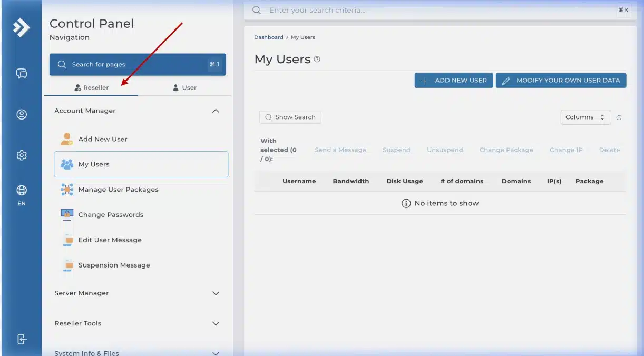
Task: Click the Add New User person icon
Action: click(67, 139)
